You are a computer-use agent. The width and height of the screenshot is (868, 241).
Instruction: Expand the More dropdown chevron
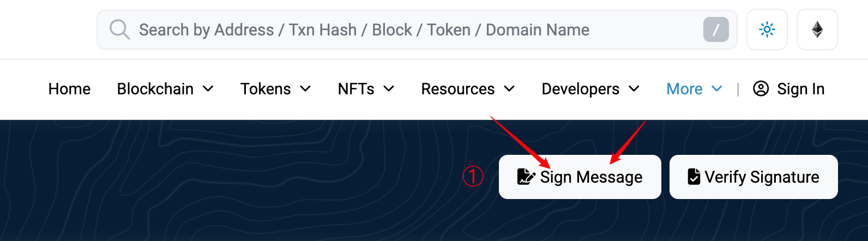click(717, 89)
